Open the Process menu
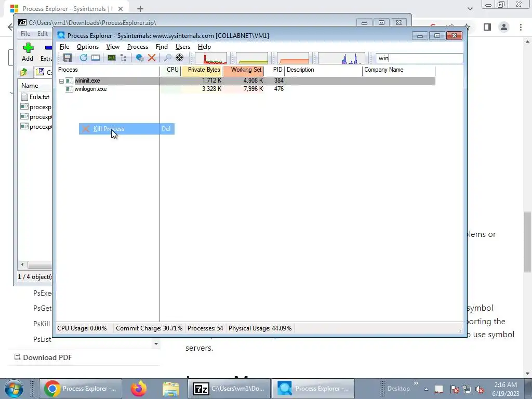532x399 pixels. click(137, 47)
